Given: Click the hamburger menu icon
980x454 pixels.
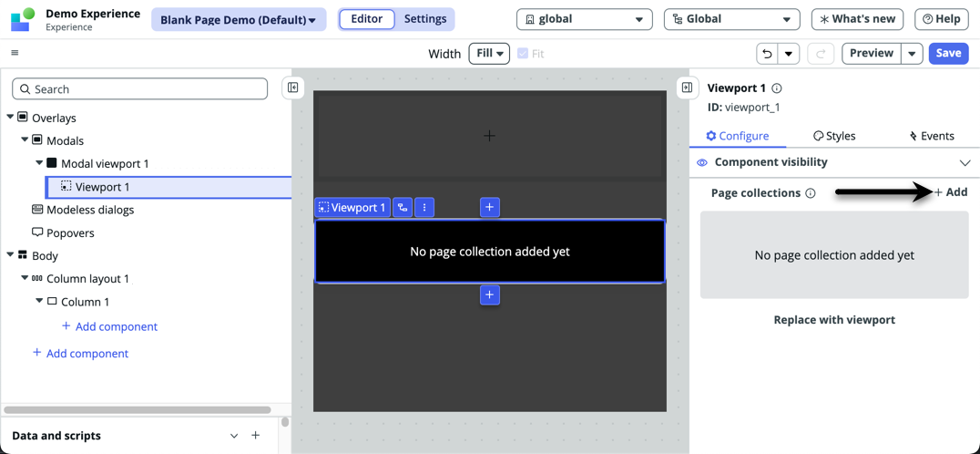Looking at the screenshot, I should [x=15, y=53].
